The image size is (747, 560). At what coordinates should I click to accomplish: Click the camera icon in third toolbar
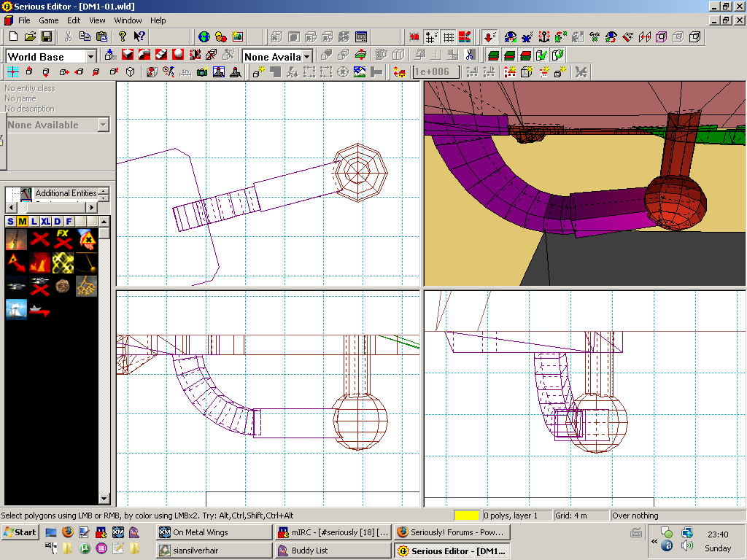[202, 72]
